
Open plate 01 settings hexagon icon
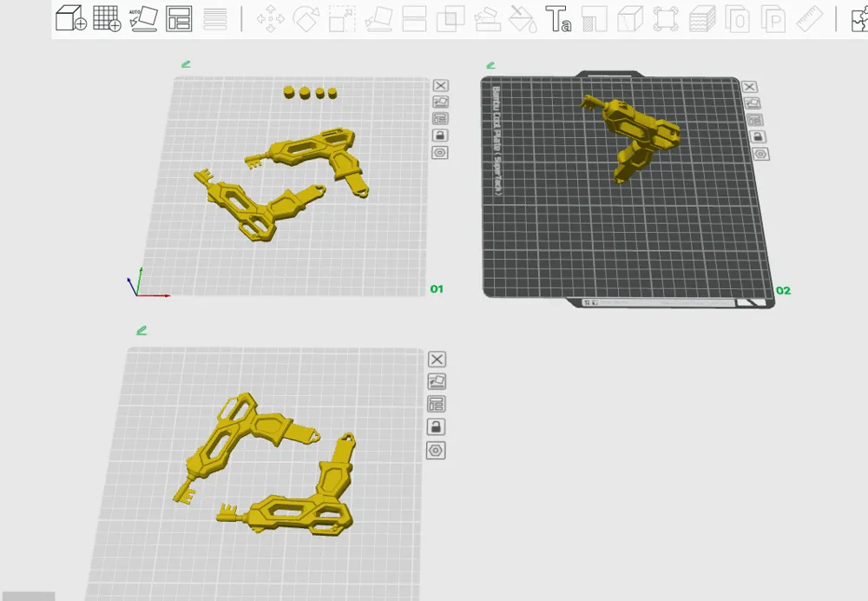(440, 153)
